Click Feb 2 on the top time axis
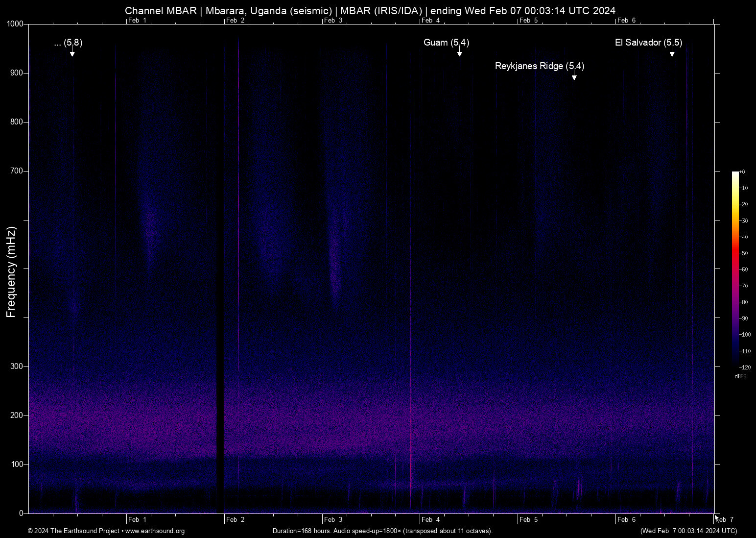 pyautogui.click(x=235, y=21)
